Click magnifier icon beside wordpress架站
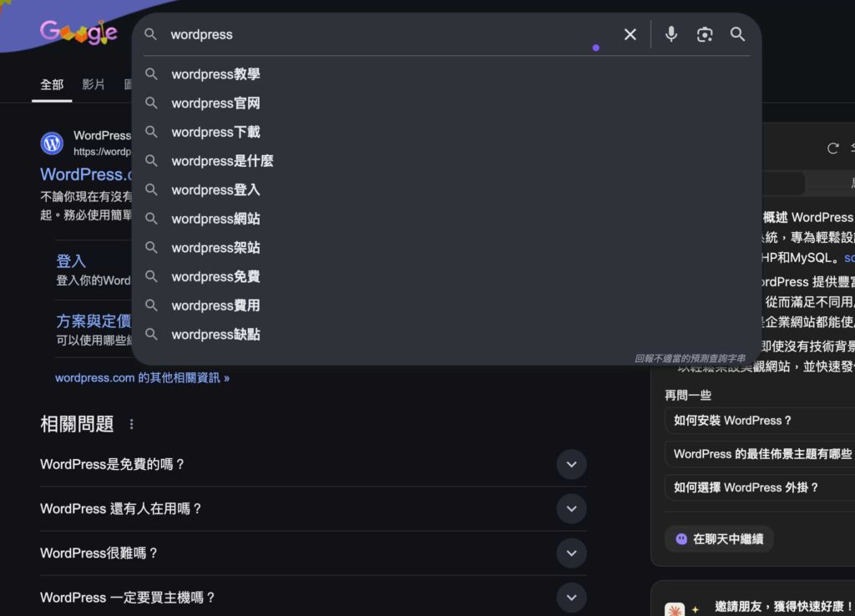 point(151,247)
